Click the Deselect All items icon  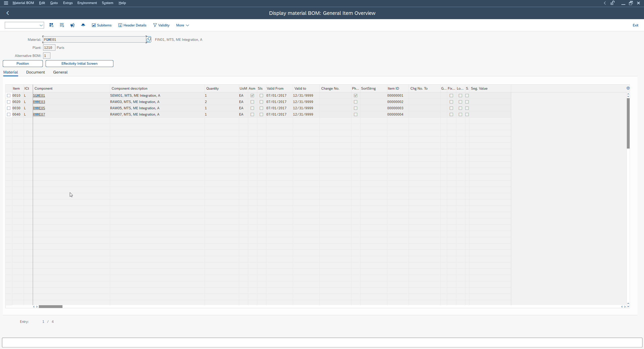[x=62, y=25]
